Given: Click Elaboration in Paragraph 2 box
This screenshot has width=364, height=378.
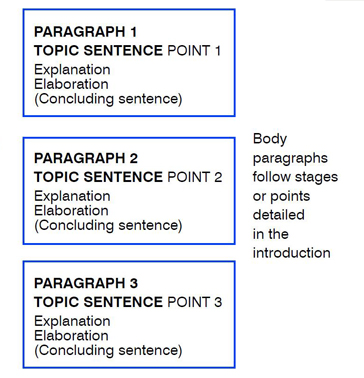Looking at the screenshot, I should [71, 210].
